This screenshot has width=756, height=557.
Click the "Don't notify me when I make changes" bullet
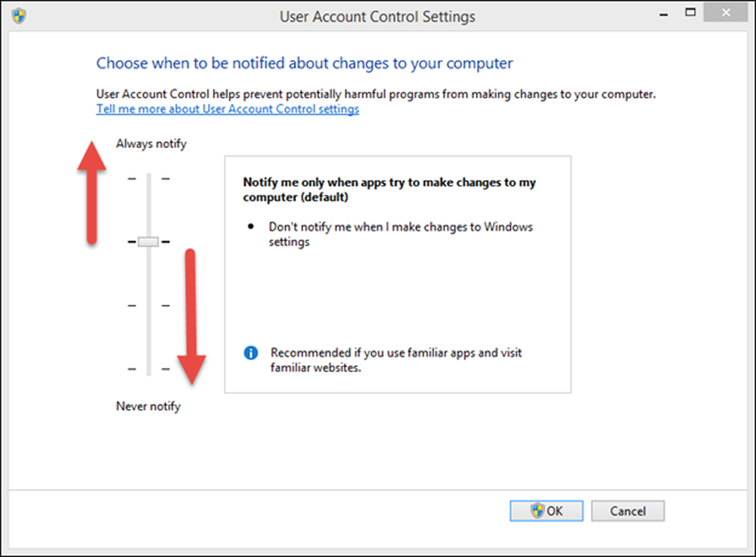coord(401,234)
